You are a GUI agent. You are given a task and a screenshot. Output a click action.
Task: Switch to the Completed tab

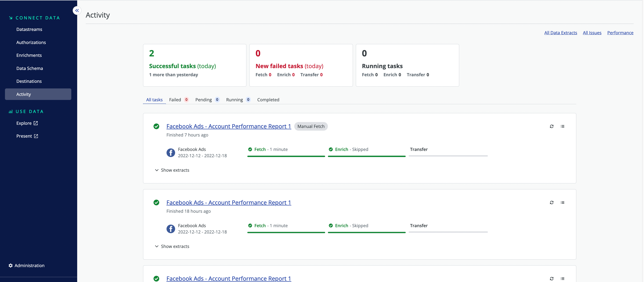click(x=268, y=100)
